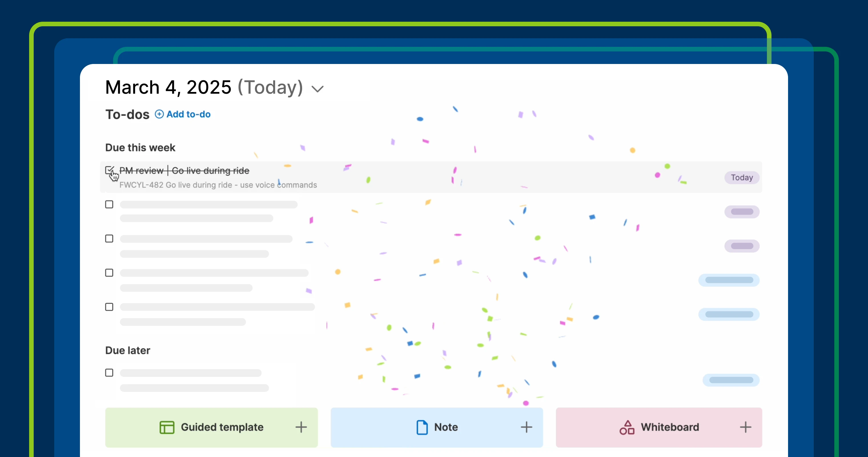868x457 pixels.
Task: Check the second to-do under Due this week
Action: (109, 205)
